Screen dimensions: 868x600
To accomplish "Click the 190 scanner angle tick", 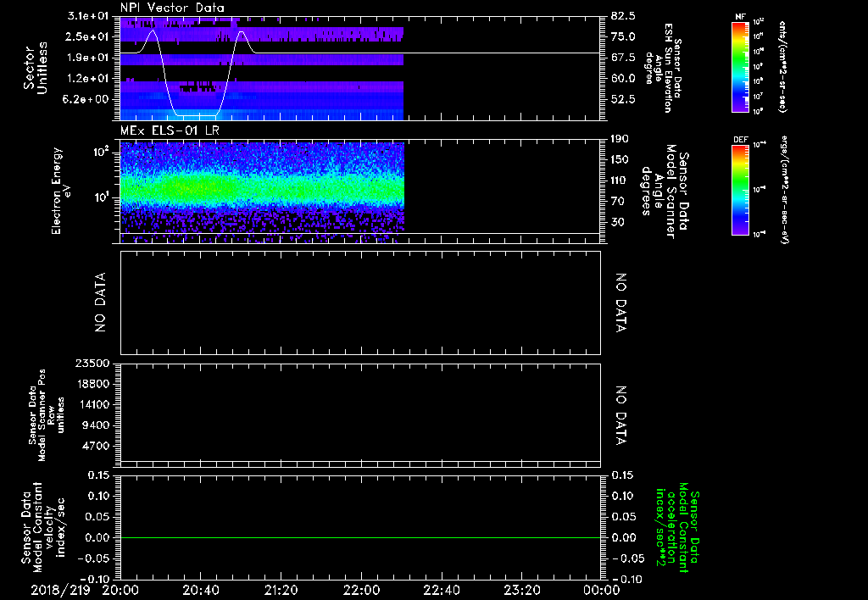I will point(620,139).
